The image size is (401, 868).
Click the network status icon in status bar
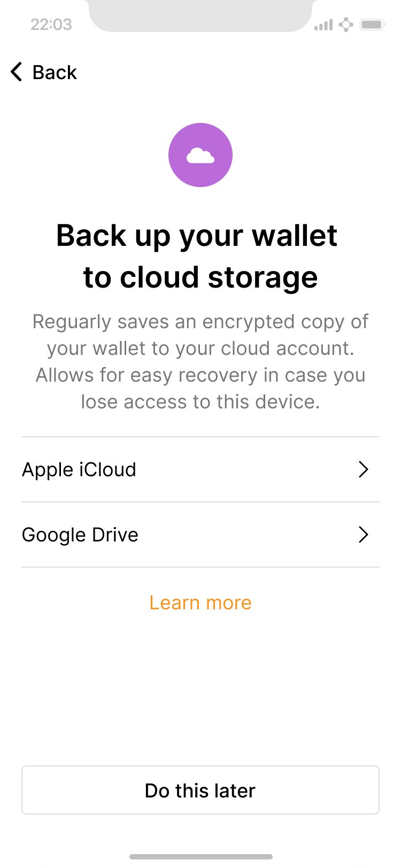[x=346, y=25]
